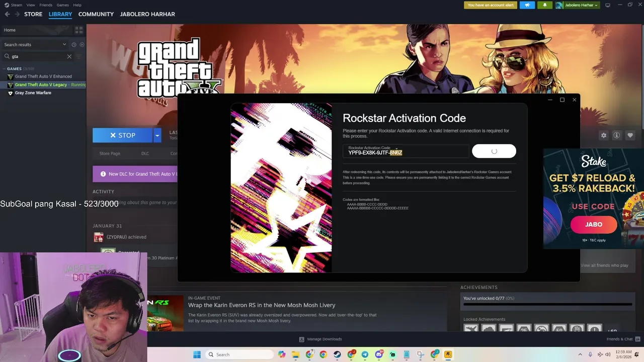This screenshot has width=644, height=362.
Task: Switch to the LIBRARY tab
Action: pyautogui.click(x=60, y=14)
